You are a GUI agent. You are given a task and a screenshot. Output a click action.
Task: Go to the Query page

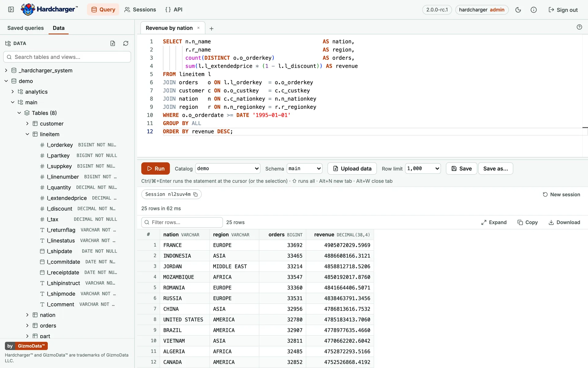pos(103,10)
